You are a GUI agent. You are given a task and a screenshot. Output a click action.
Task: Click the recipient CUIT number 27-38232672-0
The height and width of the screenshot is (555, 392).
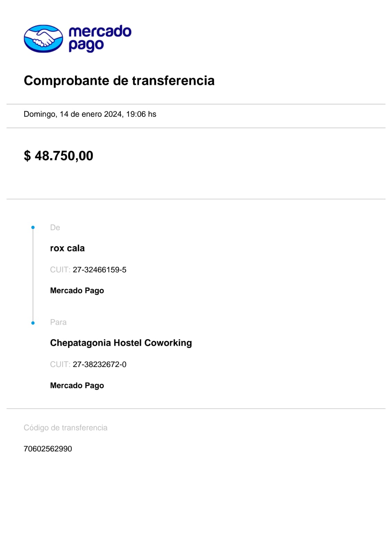100,365
